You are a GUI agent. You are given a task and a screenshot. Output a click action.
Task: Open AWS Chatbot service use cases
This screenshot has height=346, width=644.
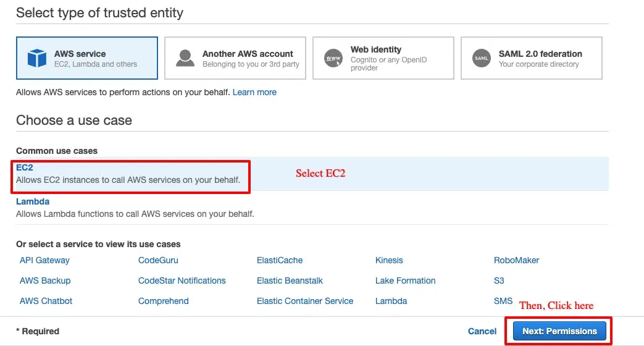46,301
